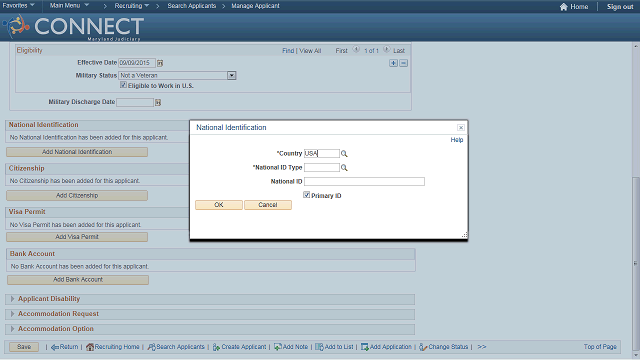Jump to Top of Page link
Image resolution: width=640 pixels, height=360 pixels.
[600, 347]
